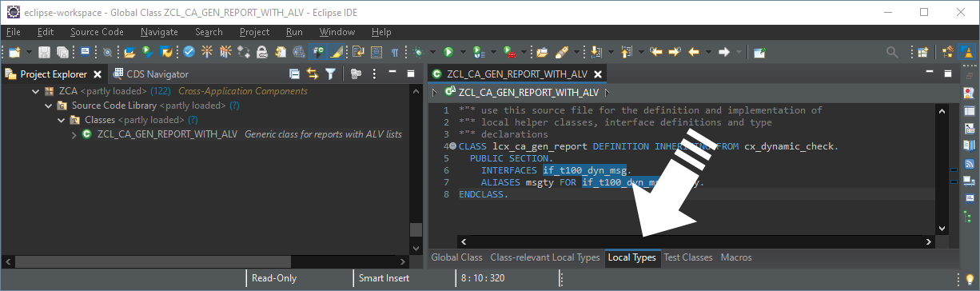Click the single-spark Activate icon
The height and width of the screenshot is (291, 980).
(x=207, y=52)
